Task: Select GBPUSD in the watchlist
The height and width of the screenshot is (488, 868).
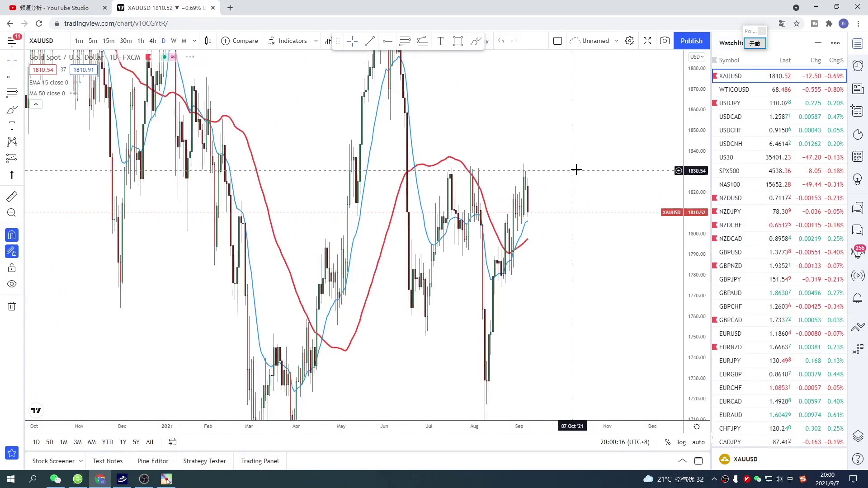Action: [x=730, y=252]
